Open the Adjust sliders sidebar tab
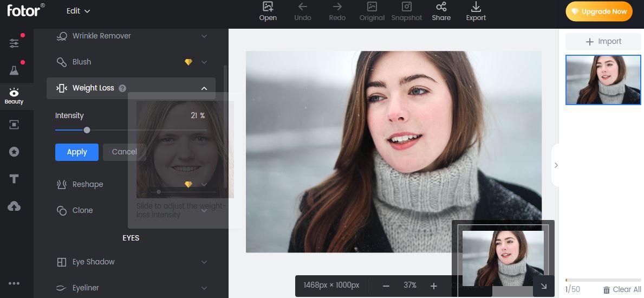 14,43
